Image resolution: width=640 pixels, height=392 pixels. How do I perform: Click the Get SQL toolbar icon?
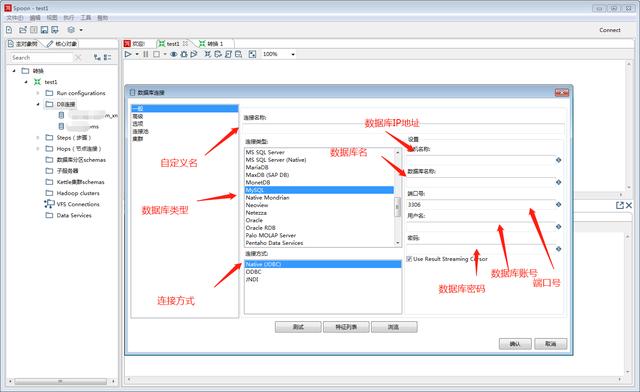tap(228, 54)
